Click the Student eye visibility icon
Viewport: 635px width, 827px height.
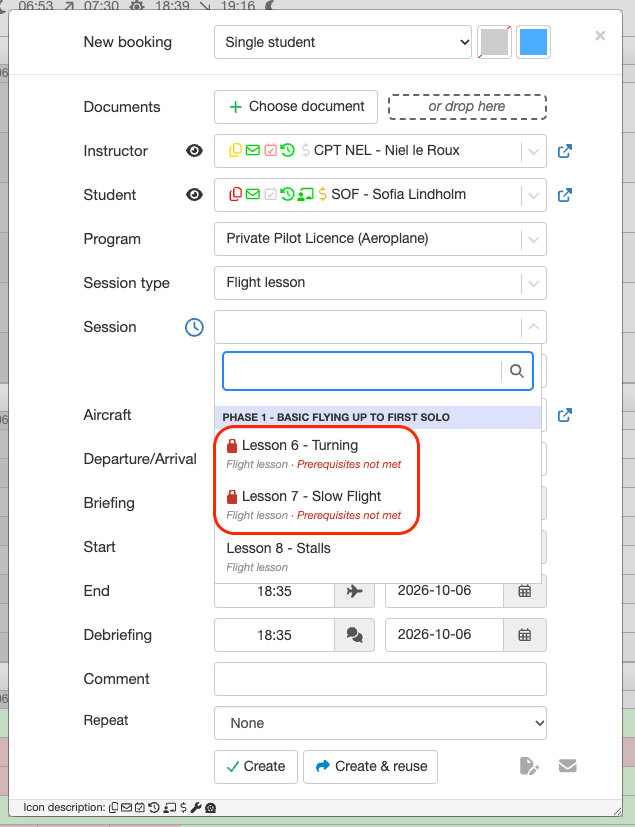tap(194, 195)
